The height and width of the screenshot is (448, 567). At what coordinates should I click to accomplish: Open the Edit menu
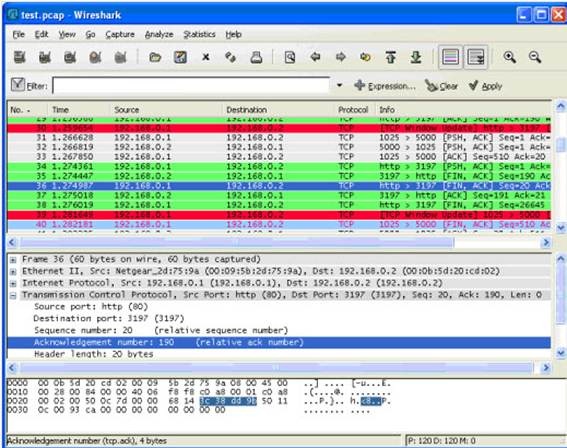point(41,34)
